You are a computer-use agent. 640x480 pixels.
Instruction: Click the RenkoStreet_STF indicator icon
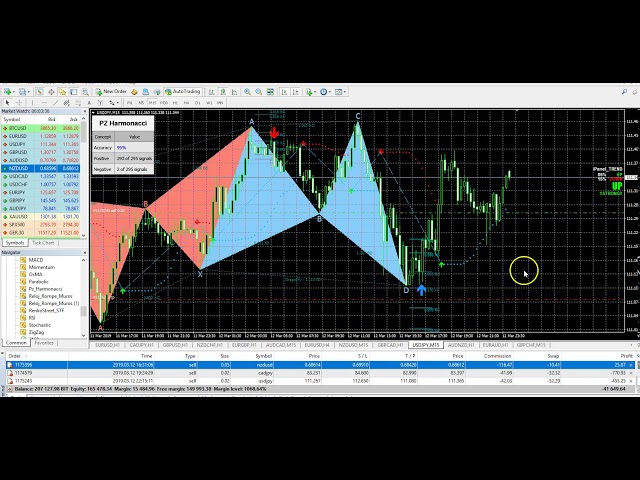[x=23, y=311]
